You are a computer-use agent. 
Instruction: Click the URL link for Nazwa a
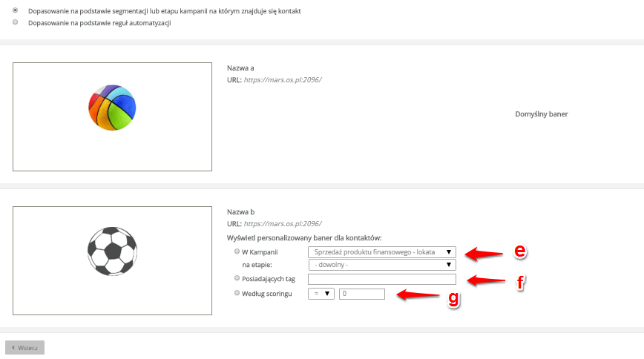[x=283, y=79]
